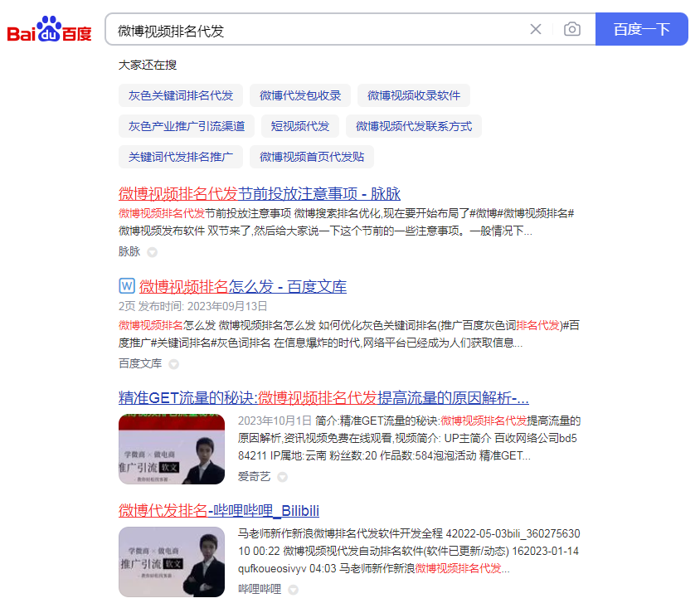Screen dimensions: 700x608
Task: Click the Baidu logo
Action: point(50,31)
